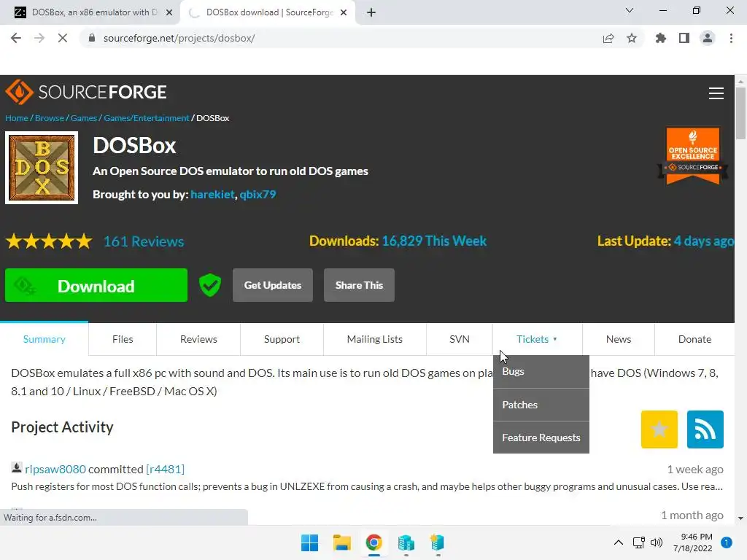Open the Mailing Lists tab

click(374, 339)
